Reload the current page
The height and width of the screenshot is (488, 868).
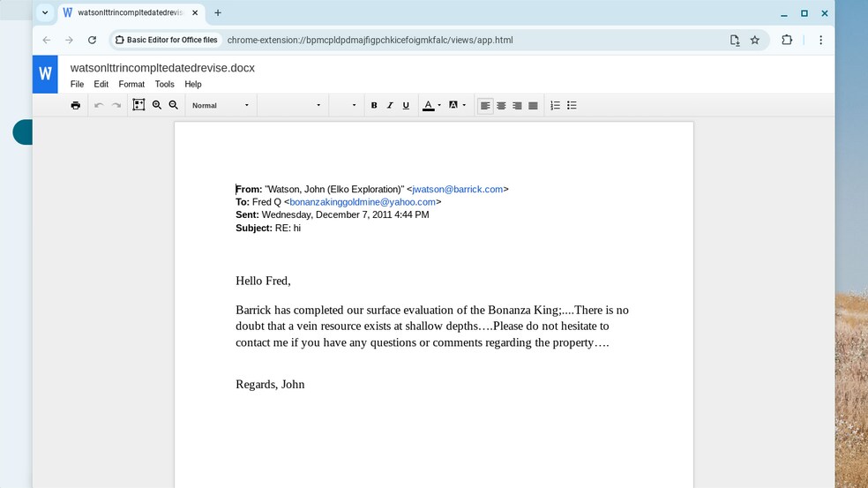coord(92,40)
